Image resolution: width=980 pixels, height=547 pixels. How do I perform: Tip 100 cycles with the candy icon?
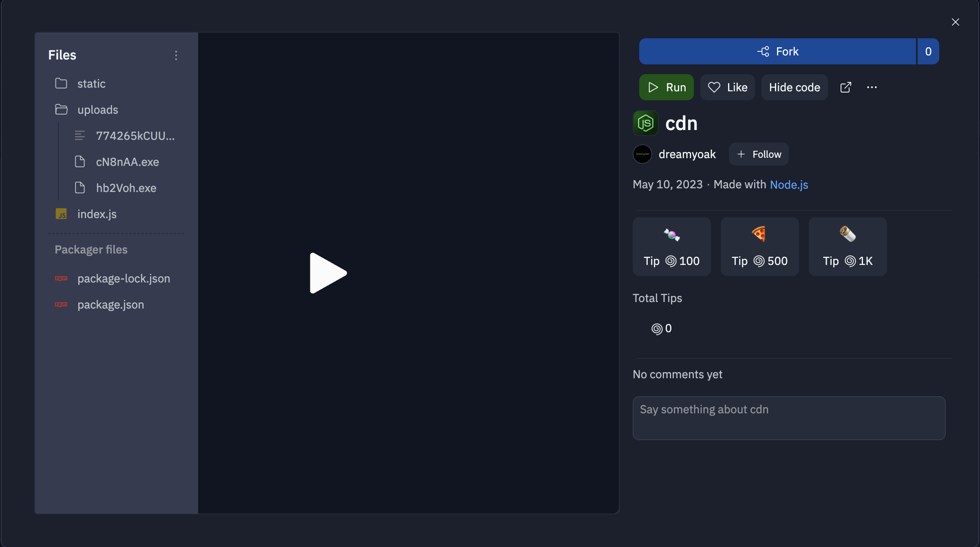pyautogui.click(x=671, y=246)
